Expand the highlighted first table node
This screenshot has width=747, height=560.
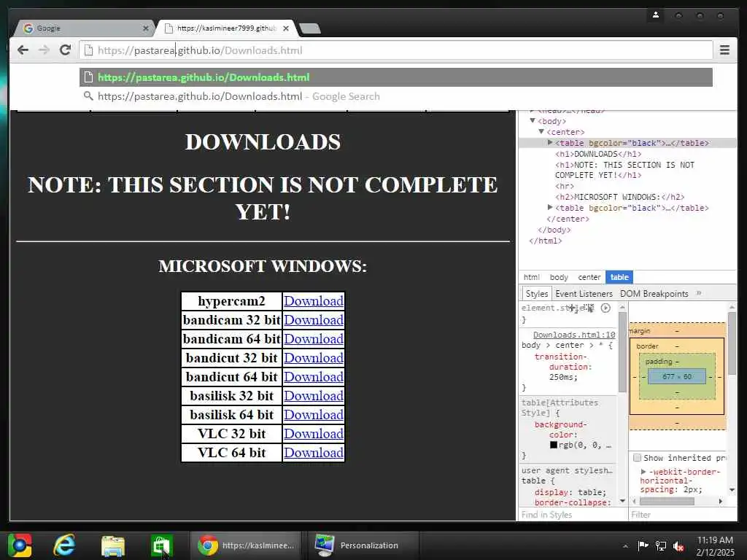pyautogui.click(x=550, y=142)
